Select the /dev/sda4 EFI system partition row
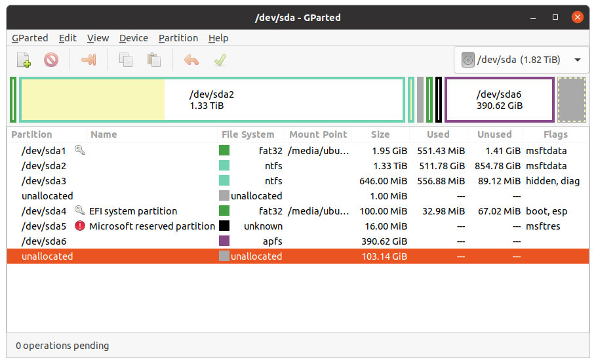The width and height of the screenshot is (596, 364). click(x=298, y=211)
